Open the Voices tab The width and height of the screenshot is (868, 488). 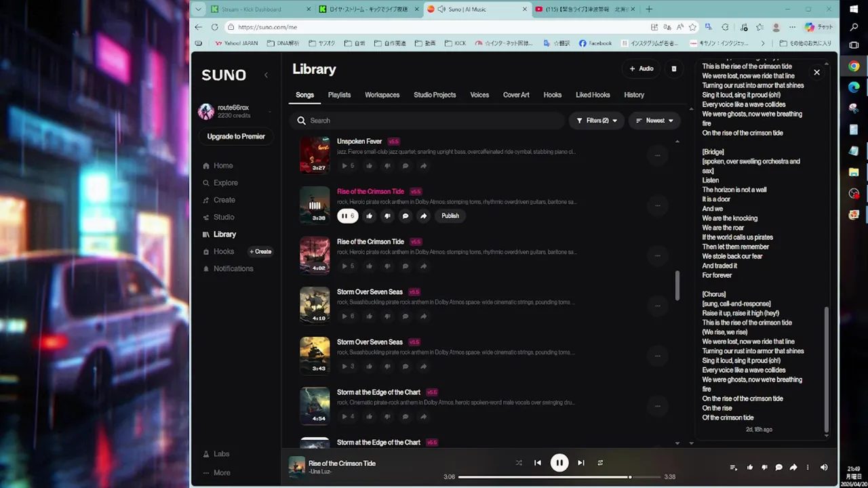point(479,95)
